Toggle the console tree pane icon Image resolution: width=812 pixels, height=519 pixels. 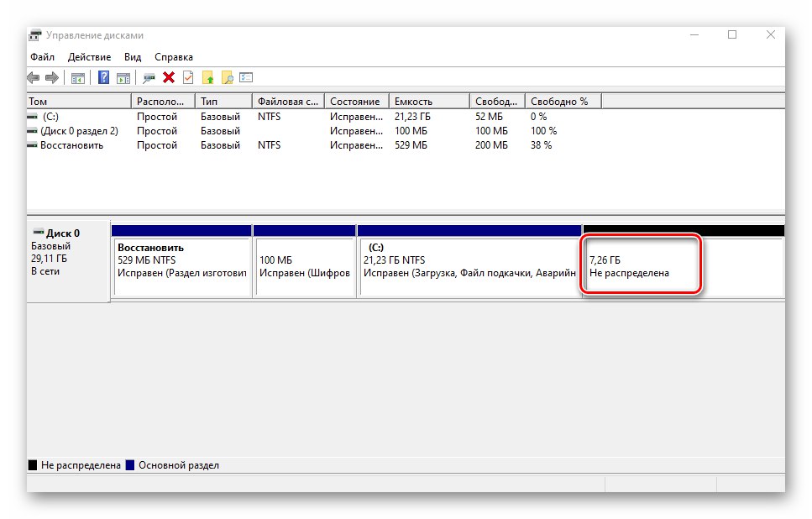[78, 78]
